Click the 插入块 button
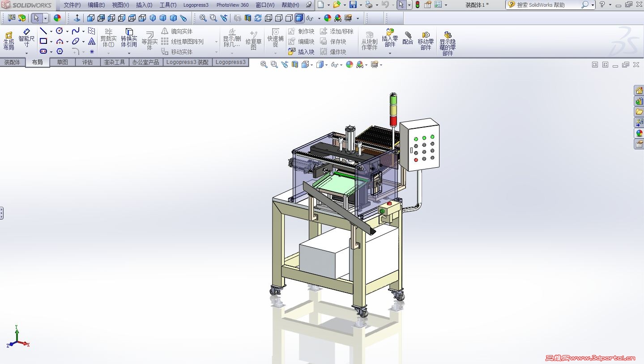The width and height of the screenshot is (644, 364). pyautogui.click(x=301, y=52)
